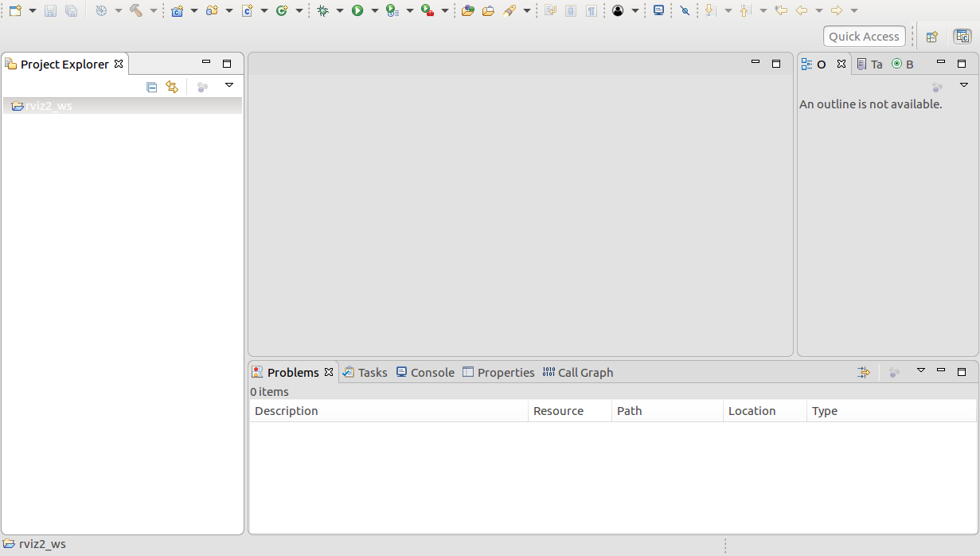This screenshot has height=556, width=980.
Task: Sort problems by the Description column header
Action: coord(388,411)
